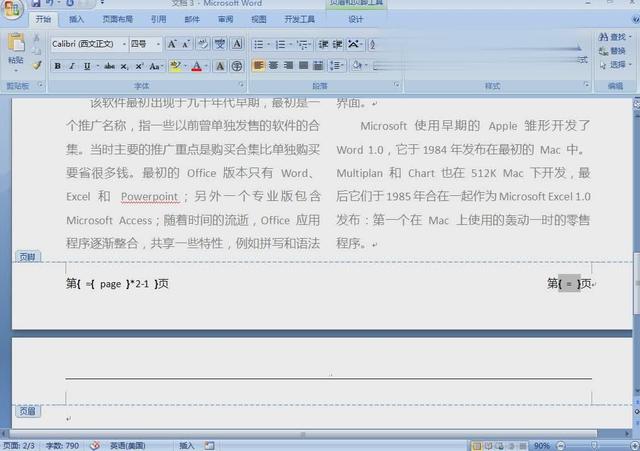Insert an enclosed circle character
640x451 pixels.
click(x=237, y=66)
